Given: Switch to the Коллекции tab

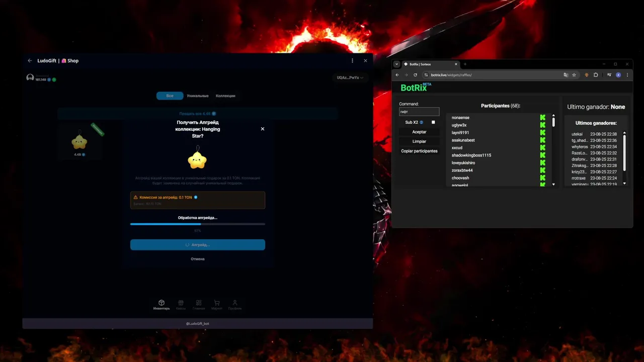Looking at the screenshot, I should tap(225, 96).
